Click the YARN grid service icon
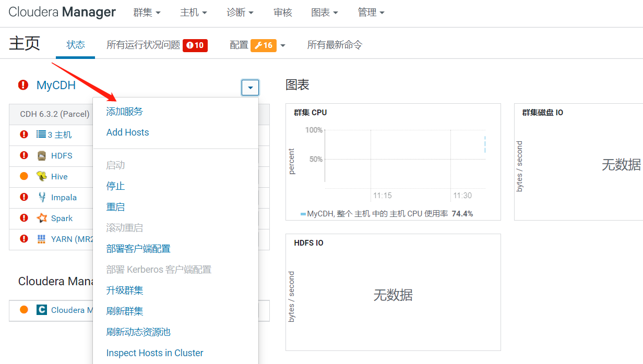This screenshot has height=364, width=643. 42,239
